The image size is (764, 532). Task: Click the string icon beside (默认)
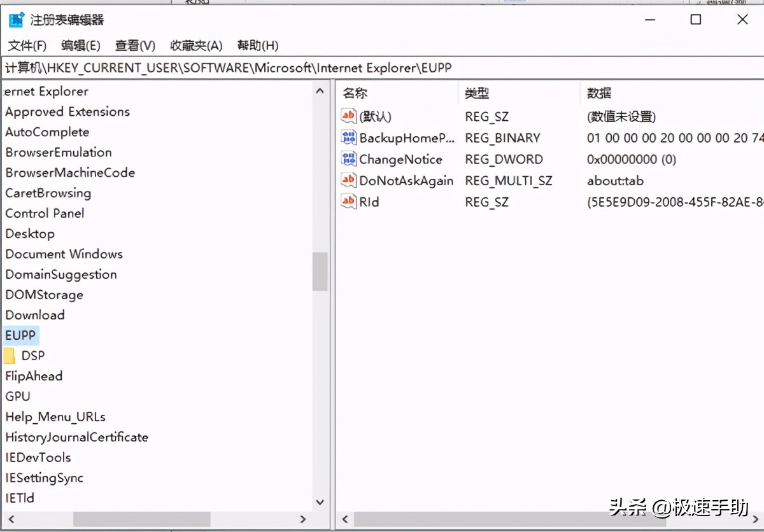(348, 116)
